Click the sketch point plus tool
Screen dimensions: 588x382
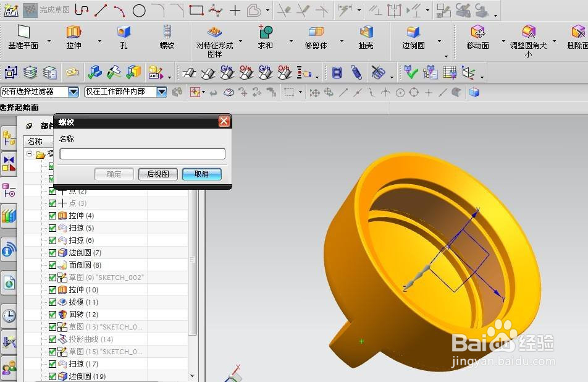(x=235, y=10)
